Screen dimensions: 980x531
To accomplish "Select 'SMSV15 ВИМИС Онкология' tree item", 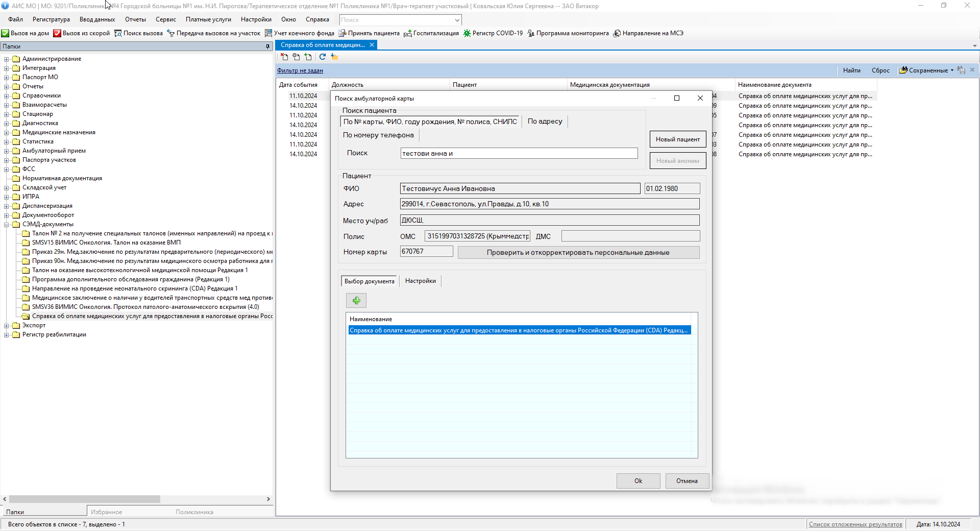I will point(106,243).
